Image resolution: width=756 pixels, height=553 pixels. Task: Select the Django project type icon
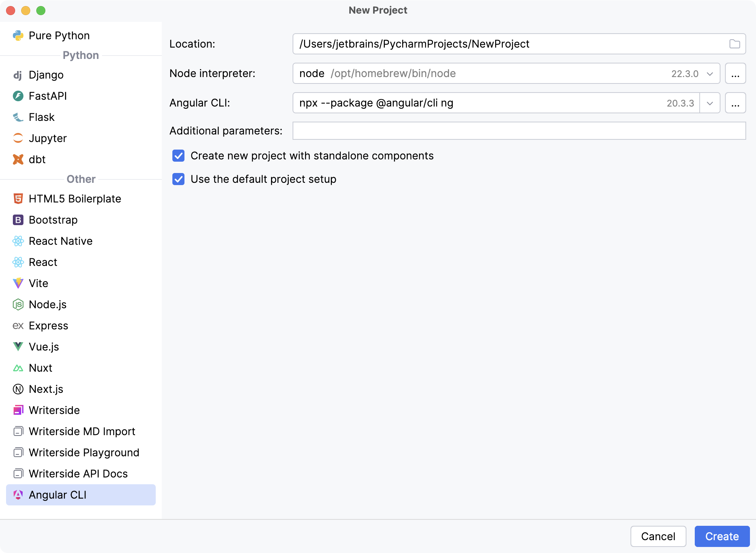point(18,74)
